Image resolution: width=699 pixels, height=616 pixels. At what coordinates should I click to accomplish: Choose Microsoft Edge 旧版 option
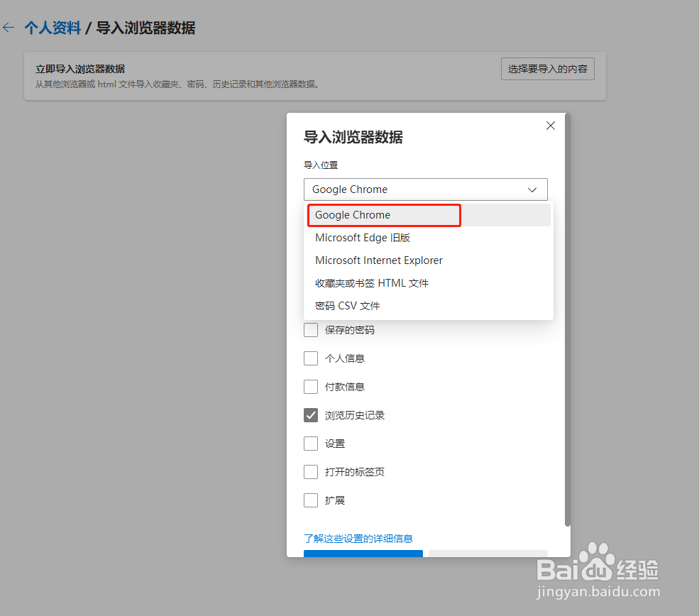428,238
